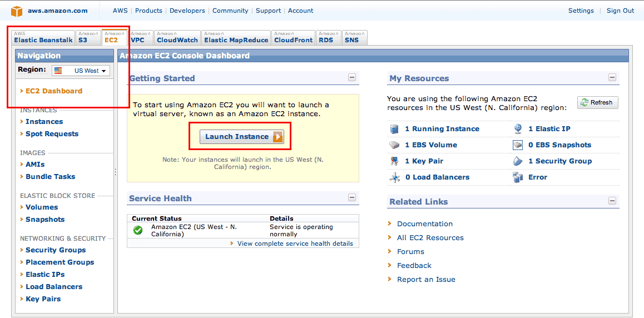Collapse the Related Links panel

click(612, 201)
